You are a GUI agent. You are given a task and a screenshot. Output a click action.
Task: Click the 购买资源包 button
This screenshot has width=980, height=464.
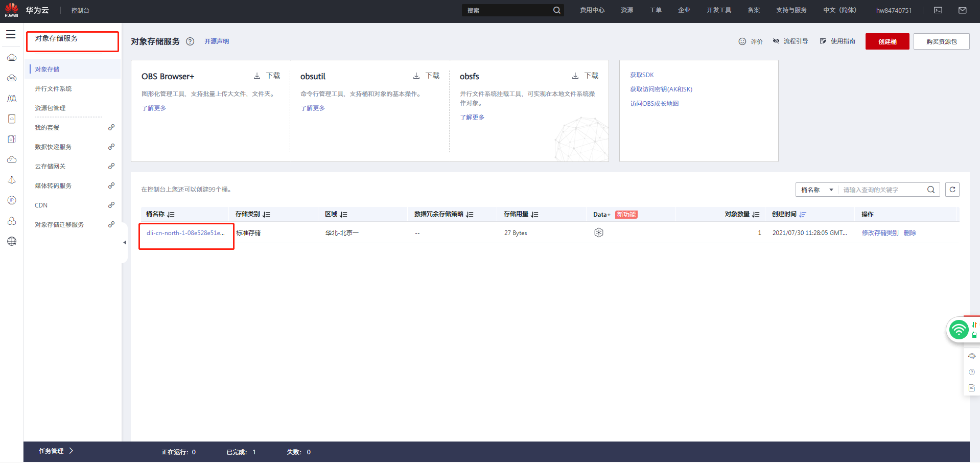click(942, 41)
